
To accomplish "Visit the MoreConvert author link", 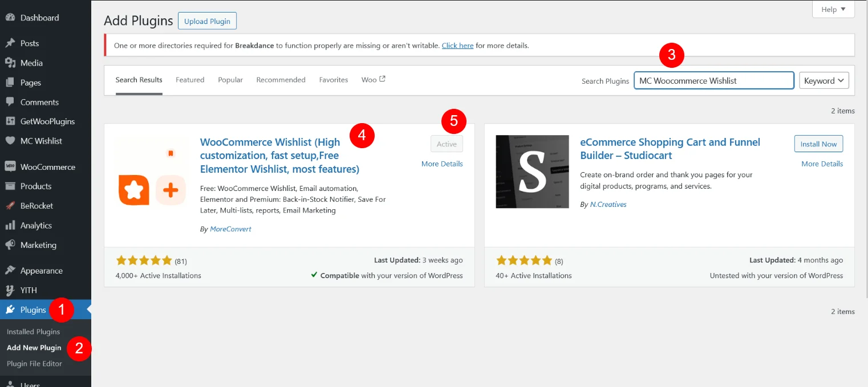I will coord(230,229).
